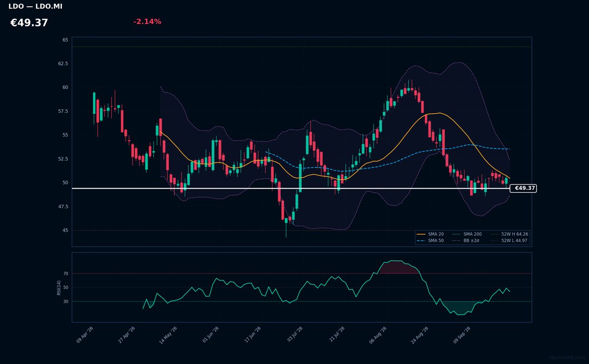The height and width of the screenshot is (364, 589).
Task: Select the 30 oversold label on the RSI axis
Action: pyautogui.click(x=66, y=301)
